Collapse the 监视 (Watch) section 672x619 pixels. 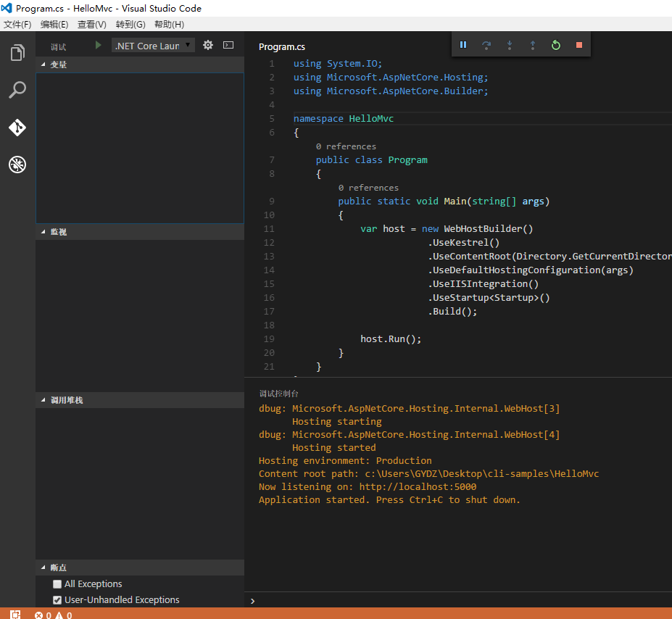[x=140, y=232]
